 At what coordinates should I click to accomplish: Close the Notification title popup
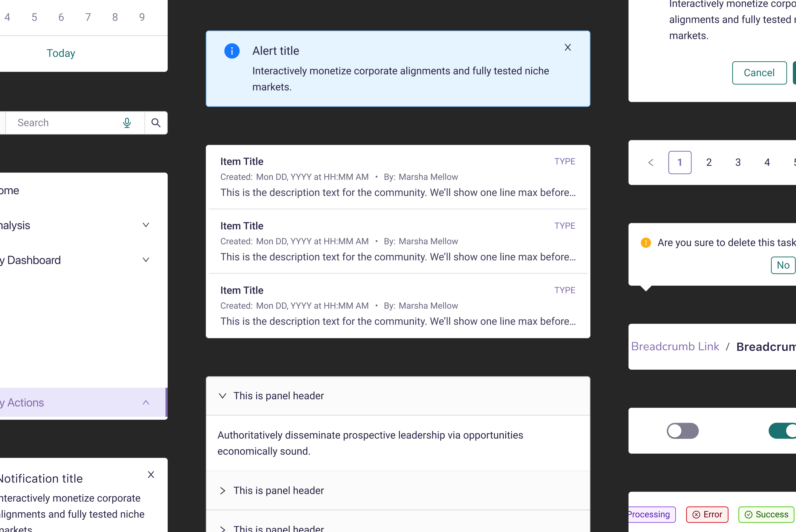click(151, 475)
